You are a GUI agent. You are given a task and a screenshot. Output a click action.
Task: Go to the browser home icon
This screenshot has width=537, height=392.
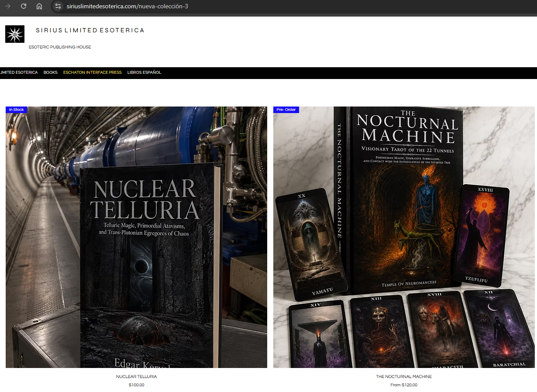[39, 6]
